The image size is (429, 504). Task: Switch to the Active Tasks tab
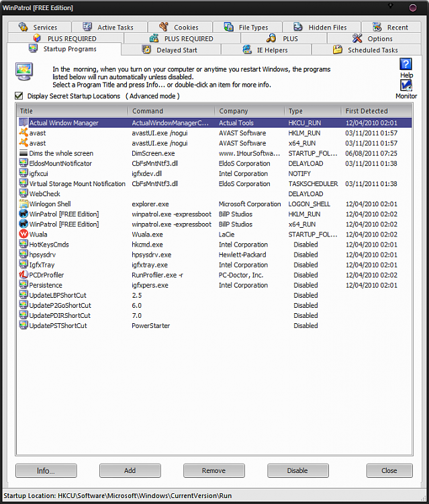pyautogui.click(x=110, y=27)
